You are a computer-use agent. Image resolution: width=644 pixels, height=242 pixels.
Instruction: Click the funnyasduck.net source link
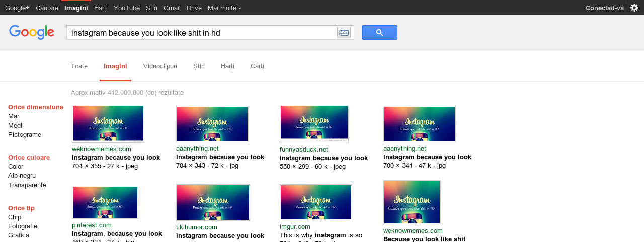click(x=304, y=149)
